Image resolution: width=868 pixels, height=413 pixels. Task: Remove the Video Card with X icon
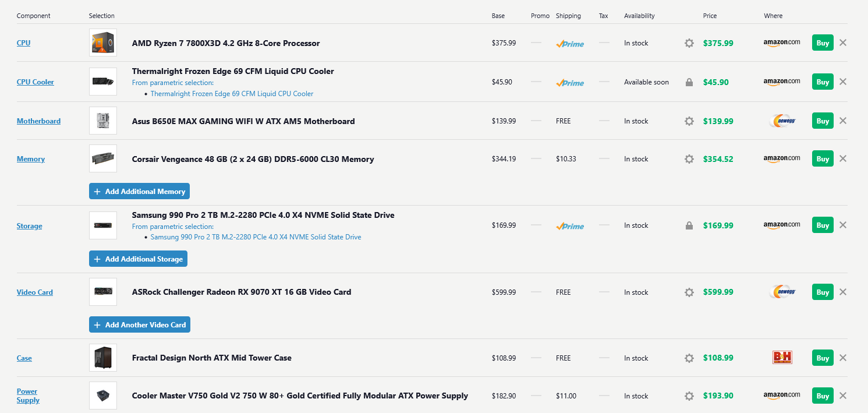point(843,292)
